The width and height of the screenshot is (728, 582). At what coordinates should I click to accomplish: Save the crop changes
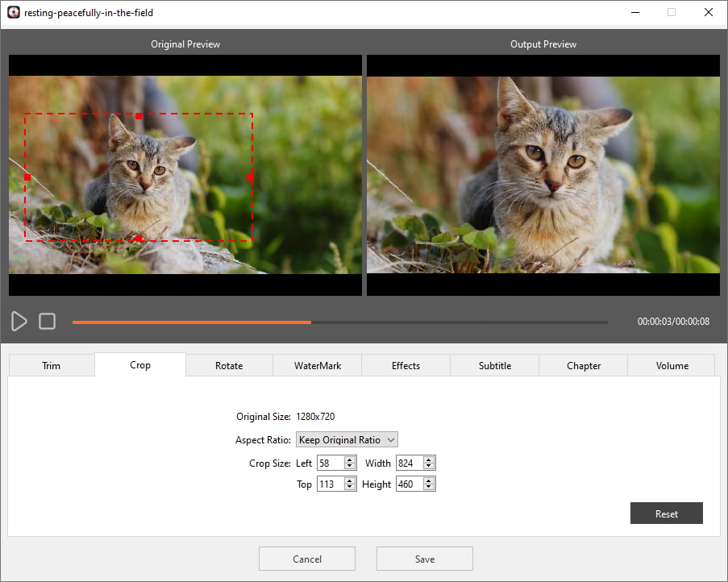click(x=425, y=559)
